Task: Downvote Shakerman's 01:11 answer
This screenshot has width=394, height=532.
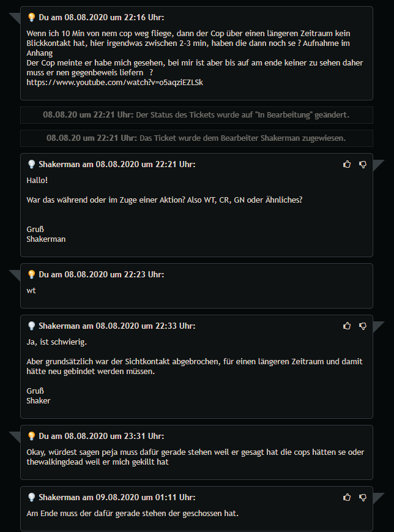Action: [x=363, y=497]
